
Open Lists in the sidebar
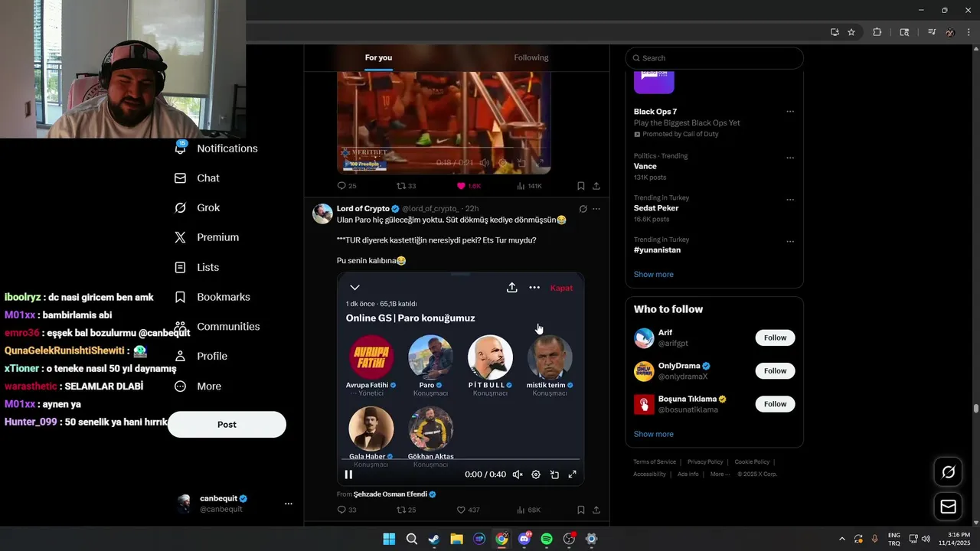point(197,267)
